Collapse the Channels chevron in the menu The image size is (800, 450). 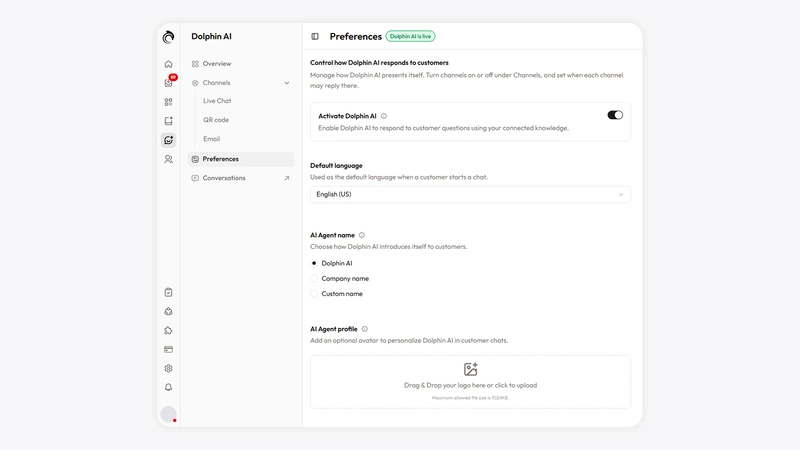point(287,83)
